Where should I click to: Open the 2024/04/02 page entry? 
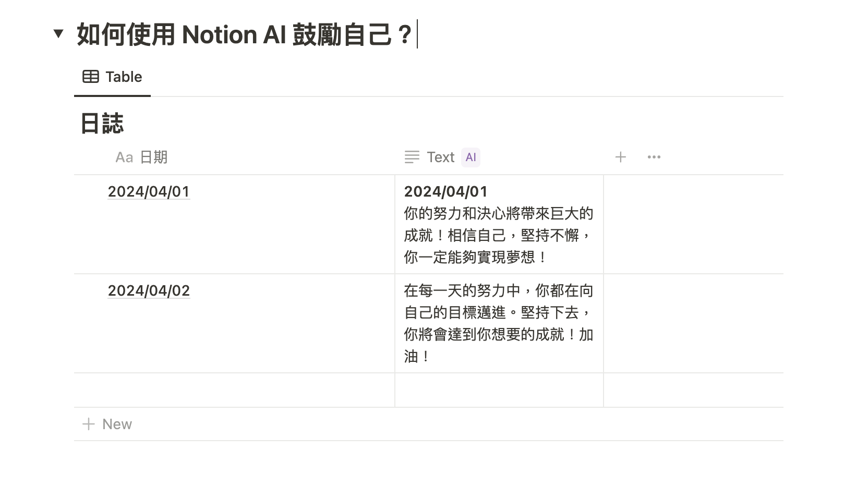click(x=149, y=290)
